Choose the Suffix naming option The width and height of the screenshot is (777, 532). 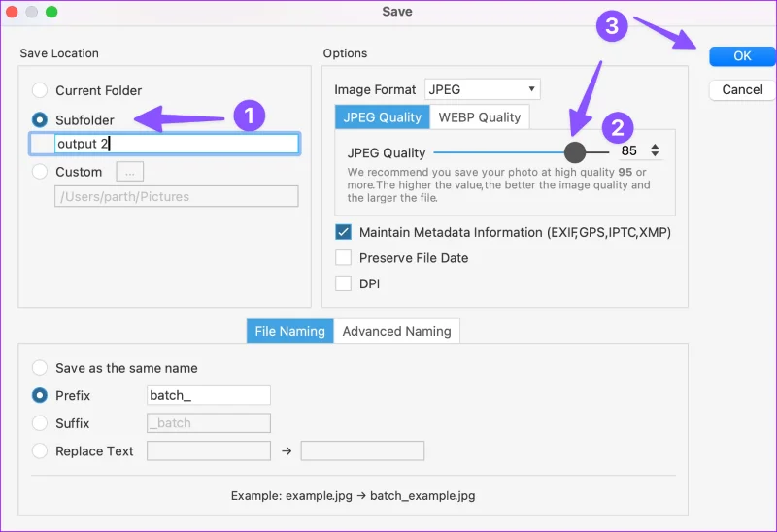coord(40,423)
